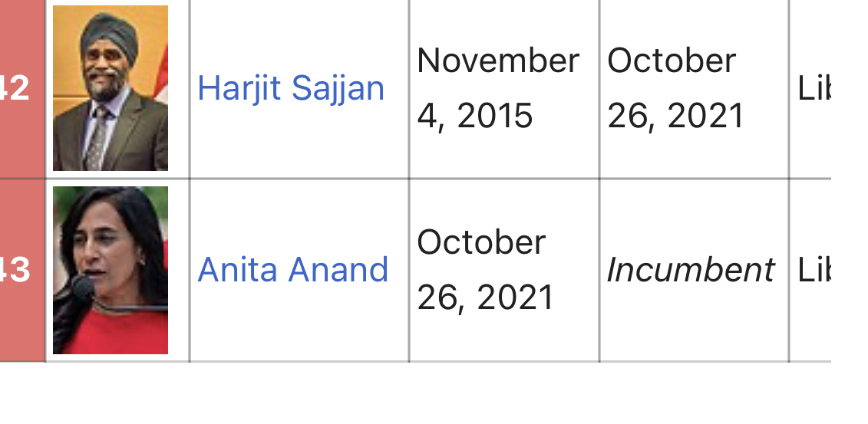Follow the Anita Anand link
Image resolution: width=868 pixels, height=424 pixels.
pyautogui.click(x=293, y=270)
